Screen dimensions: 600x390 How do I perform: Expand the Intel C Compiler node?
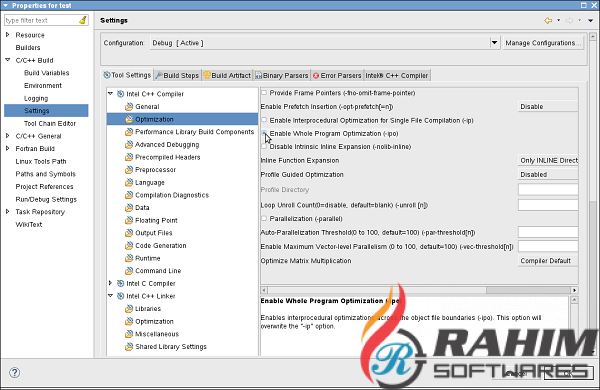110,283
